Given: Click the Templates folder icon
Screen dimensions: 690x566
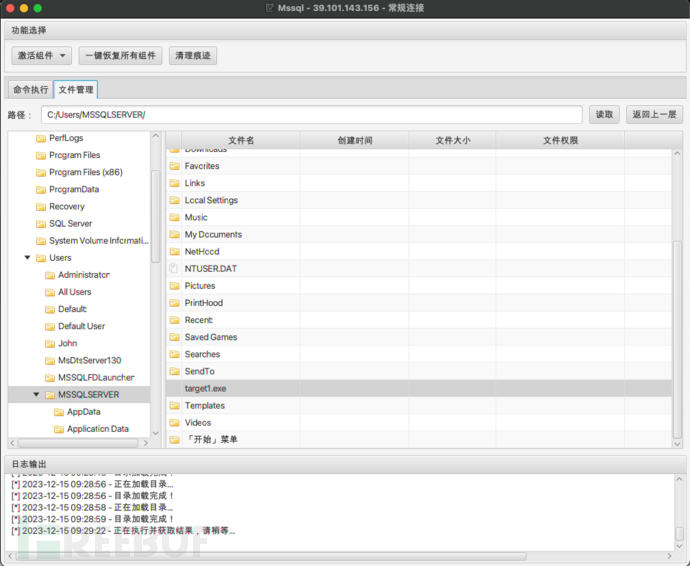Looking at the screenshot, I should click(174, 406).
